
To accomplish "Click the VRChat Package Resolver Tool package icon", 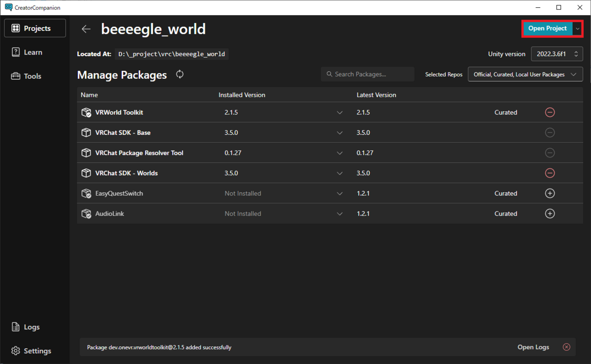I will (86, 153).
